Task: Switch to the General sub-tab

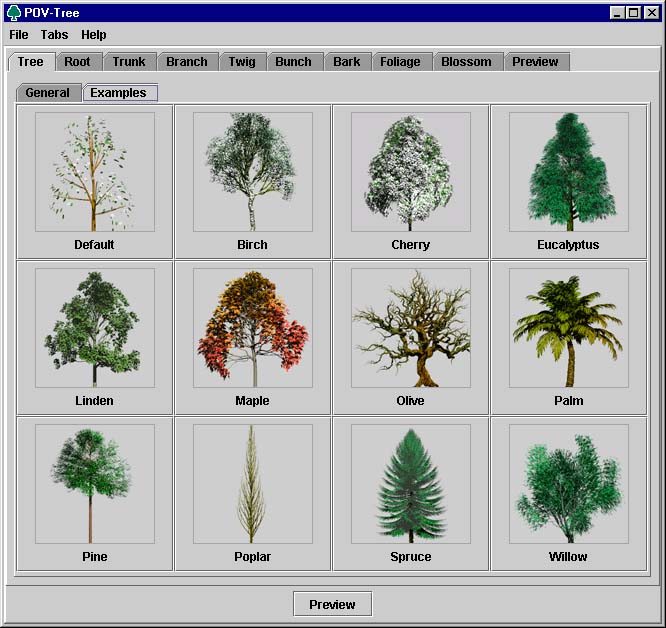Action: click(48, 93)
